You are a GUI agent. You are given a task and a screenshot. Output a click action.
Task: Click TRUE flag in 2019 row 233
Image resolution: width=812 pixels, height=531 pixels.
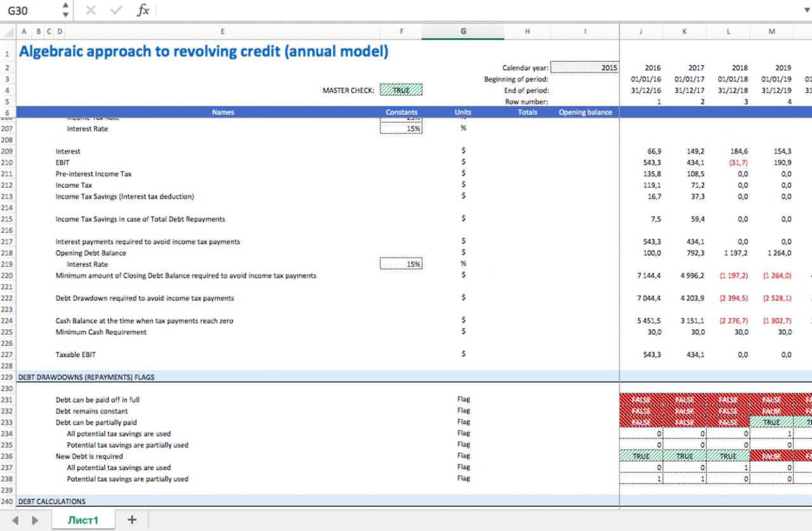click(x=771, y=422)
